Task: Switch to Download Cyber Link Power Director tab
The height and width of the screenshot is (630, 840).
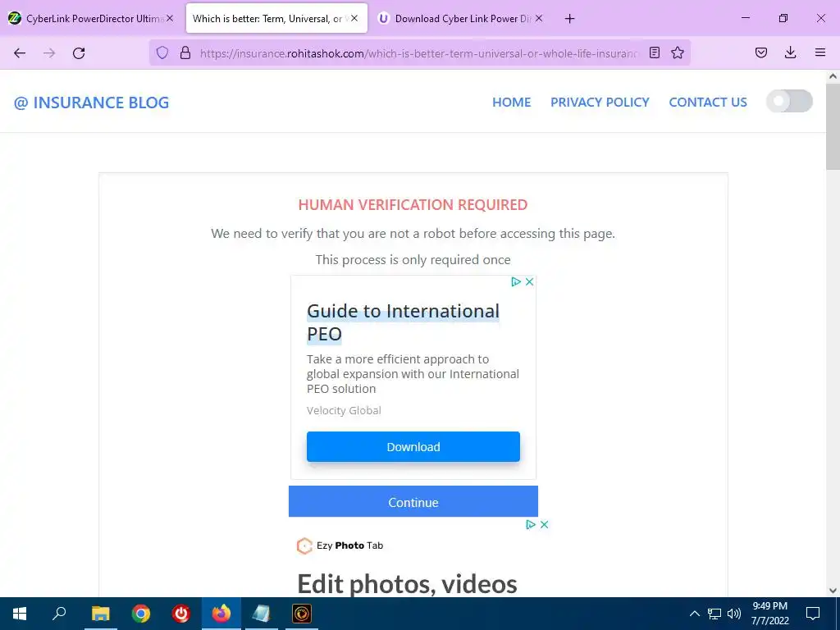Action: [x=461, y=18]
